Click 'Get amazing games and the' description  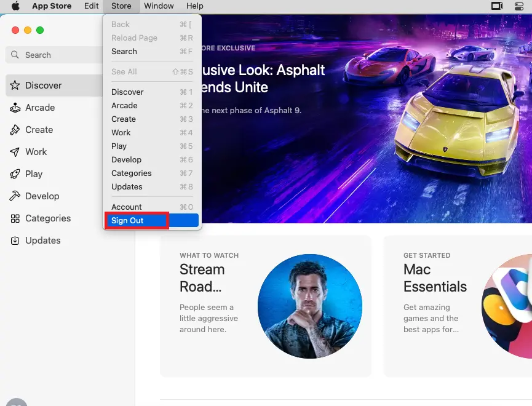pos(431,318)
